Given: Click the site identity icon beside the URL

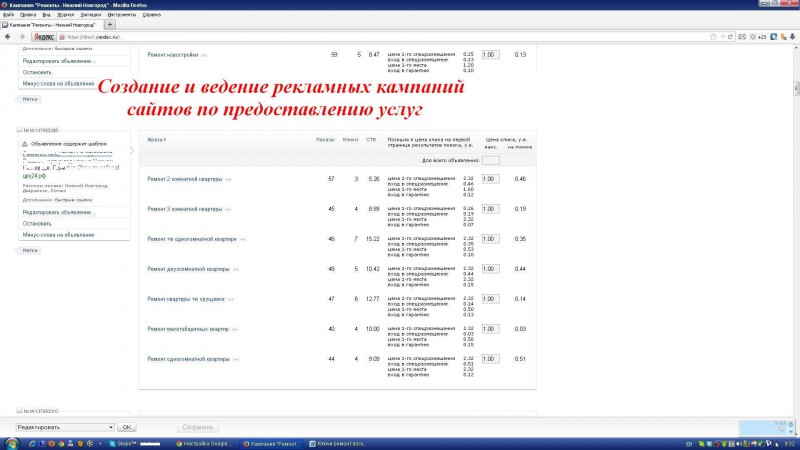Looking at the screenshot, I should pyautogui.click(x=62, y=37).
